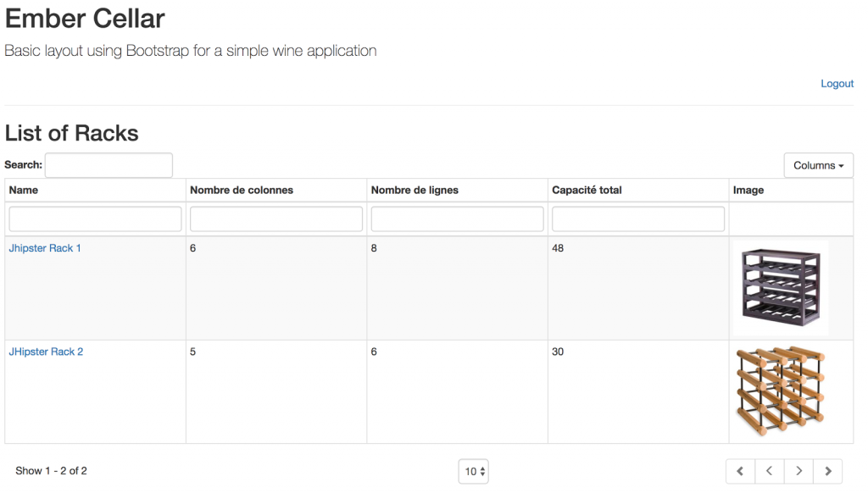Go to the previous page of results
Viewport: 868px width, 493px height.
[769, 471]
